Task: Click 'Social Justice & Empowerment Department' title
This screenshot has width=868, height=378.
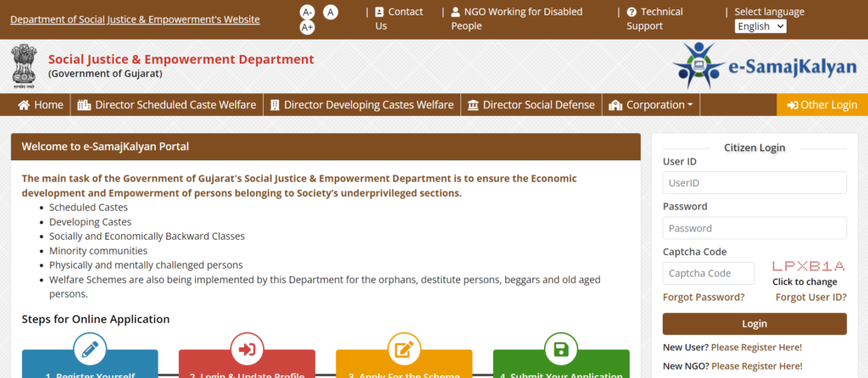Action: pyautogui.click(x=181, y=59)
